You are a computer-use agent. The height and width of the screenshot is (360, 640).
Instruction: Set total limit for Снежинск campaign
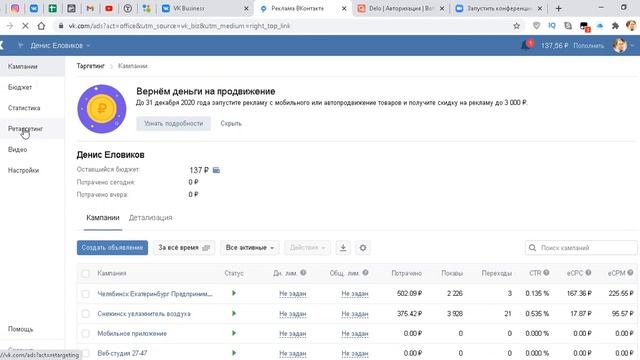pyautogui.click(x=355, y=313)
